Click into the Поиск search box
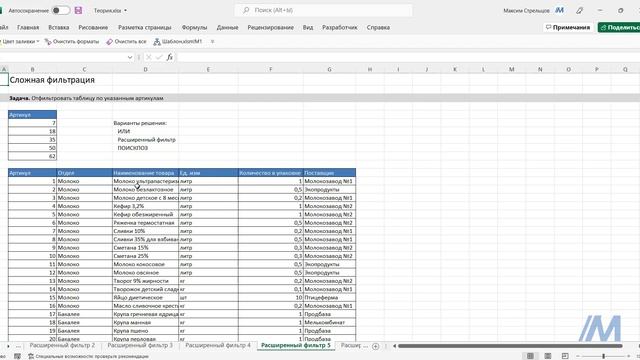The image size is (640, 360). (323, 10)
